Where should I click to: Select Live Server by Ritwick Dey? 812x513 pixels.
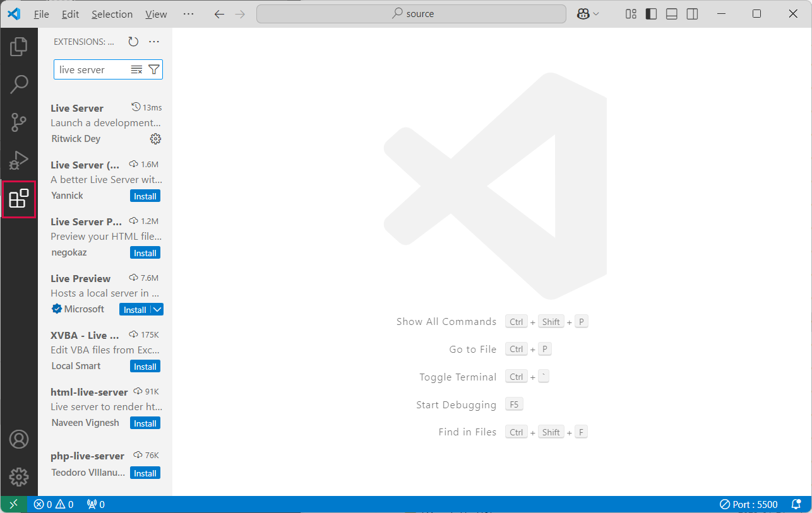tap(105, 123)
